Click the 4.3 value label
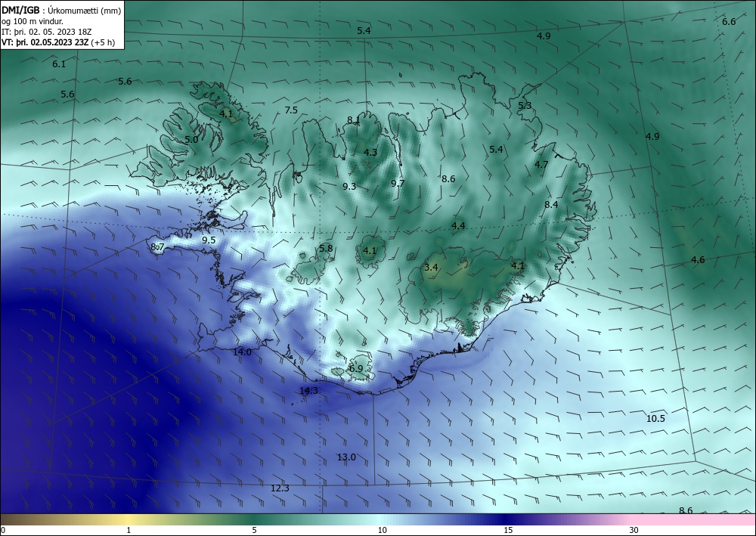Screen dimensions: 756x536 [370, 153]
